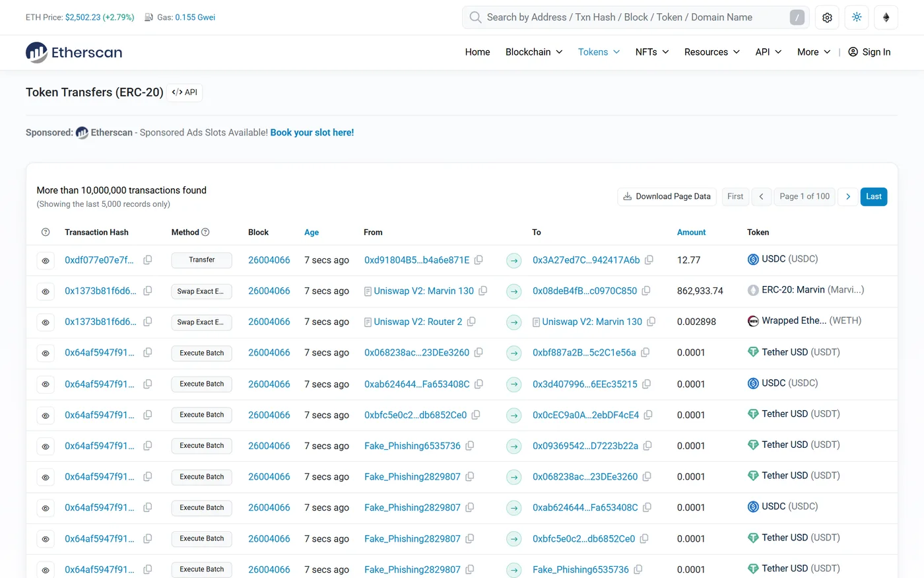Click the amount 862,933.74
The width and height of the screenshot is (924, 578).
pyautogui.click(x=700, y=291)
